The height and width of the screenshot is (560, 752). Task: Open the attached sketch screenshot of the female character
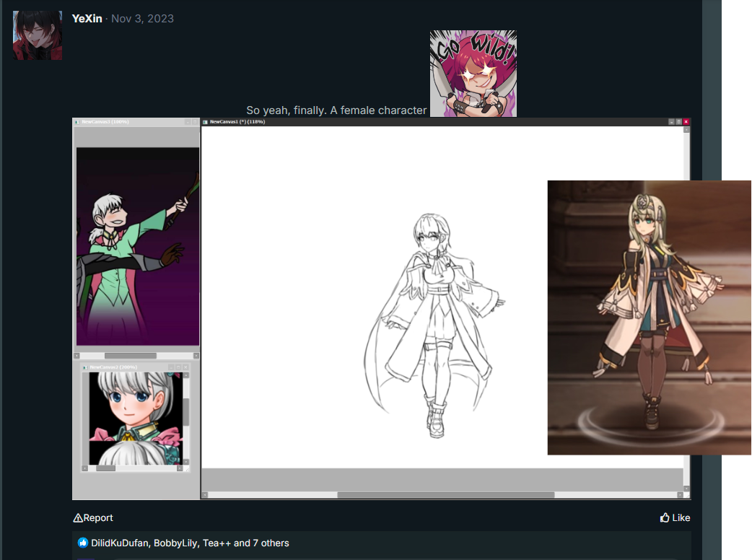coord(381,309)
